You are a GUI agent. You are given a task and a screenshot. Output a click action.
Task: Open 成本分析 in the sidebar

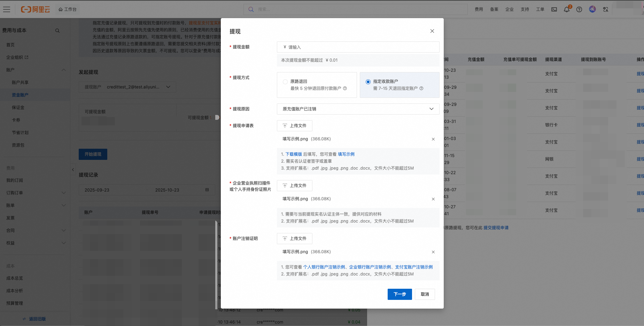tap(15, 291)
